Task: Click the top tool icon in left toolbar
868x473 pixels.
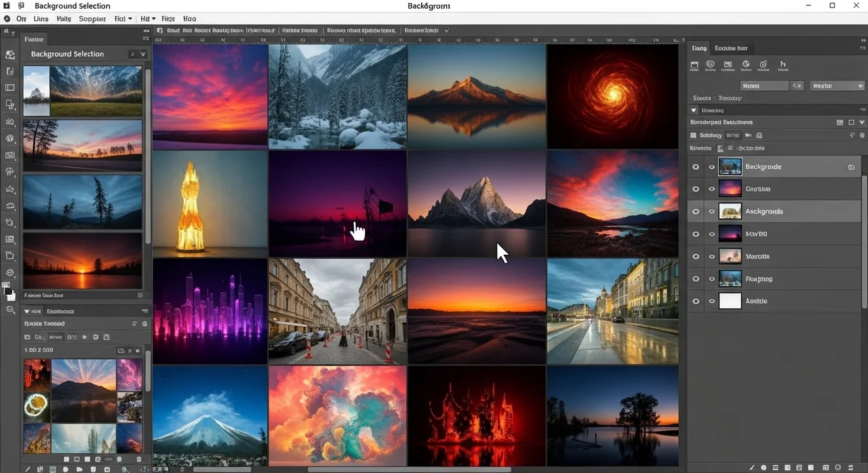Action: point(10,55)
